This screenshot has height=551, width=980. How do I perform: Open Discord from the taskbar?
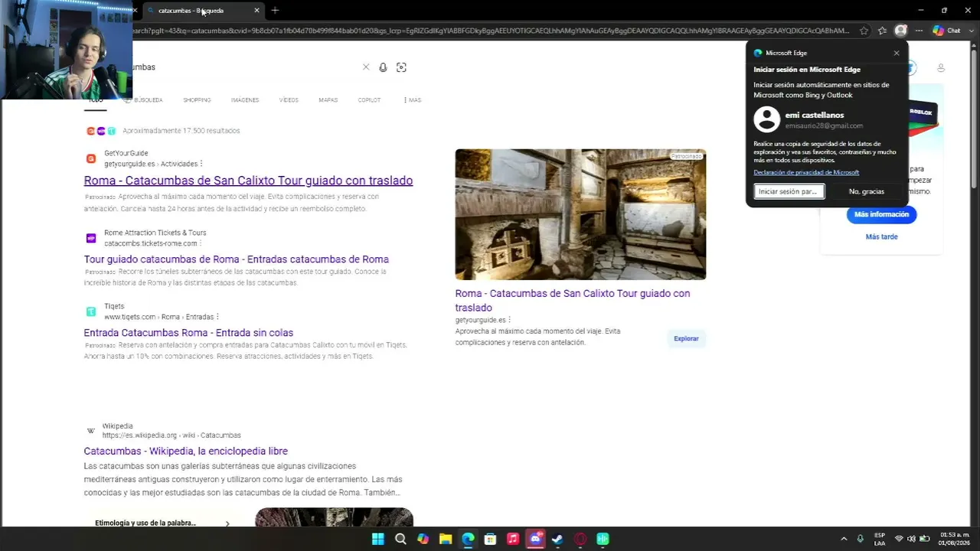point(535,539)
